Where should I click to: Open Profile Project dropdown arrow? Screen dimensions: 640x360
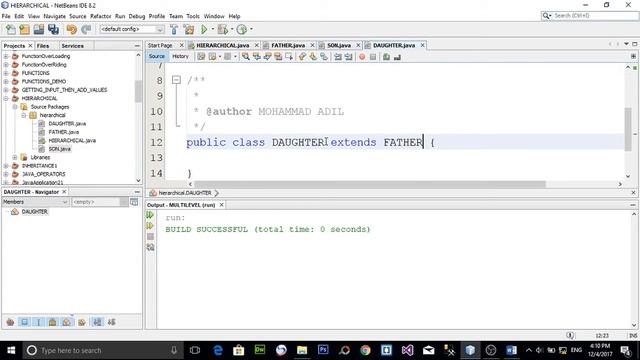(x=251, y=29)
